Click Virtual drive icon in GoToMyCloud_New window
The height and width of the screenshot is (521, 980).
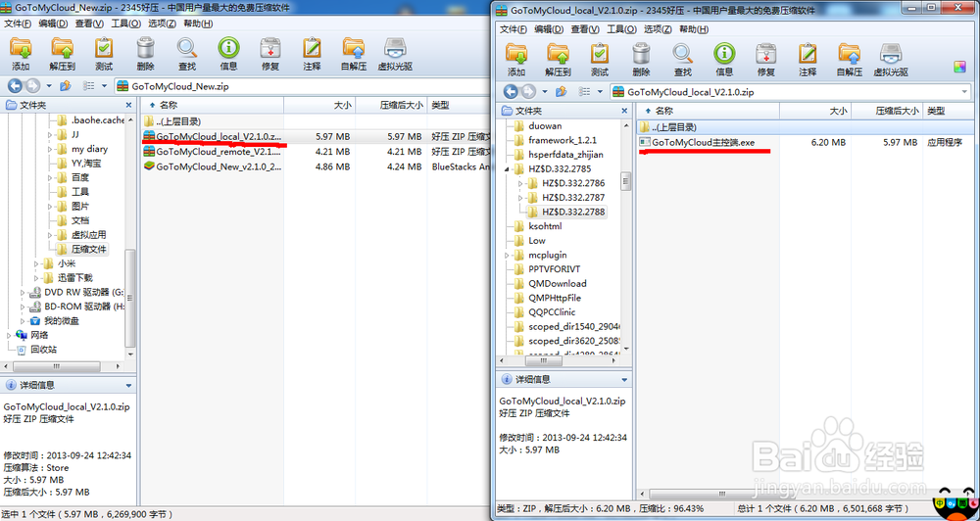tap(395, 48)
